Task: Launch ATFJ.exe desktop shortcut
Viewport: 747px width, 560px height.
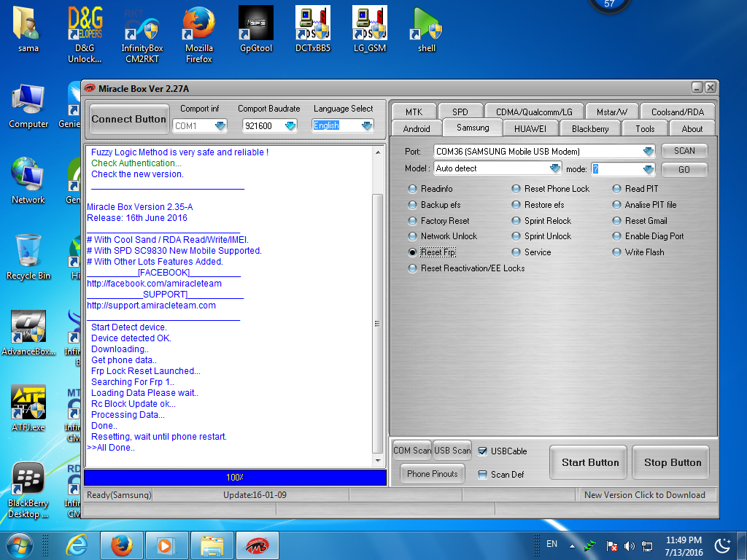Action: (28, 408)
